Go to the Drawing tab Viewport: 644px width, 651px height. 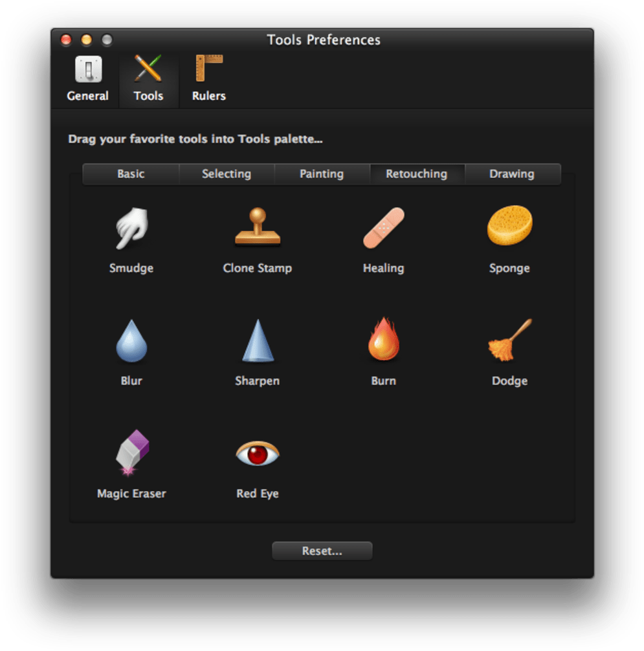point(513,174)
